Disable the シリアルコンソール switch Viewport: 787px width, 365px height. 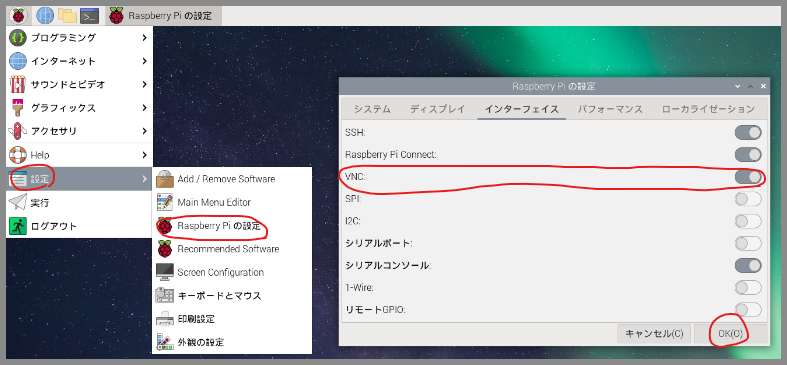click(748, 266)
